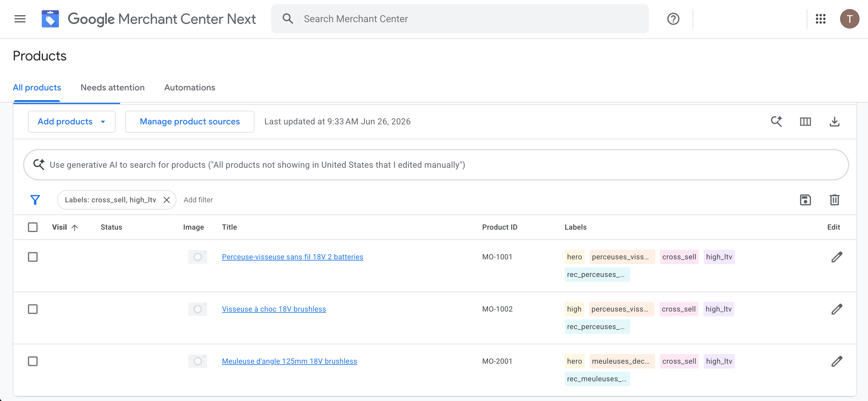Click Manage product sources button

190,121
